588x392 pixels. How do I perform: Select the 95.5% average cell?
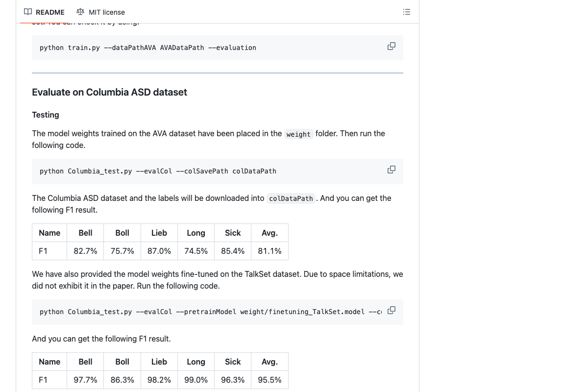click(269, 380)
